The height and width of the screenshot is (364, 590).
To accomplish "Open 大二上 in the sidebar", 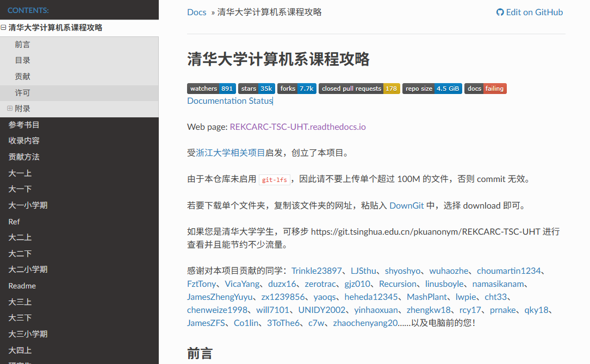I will [79, 237].
